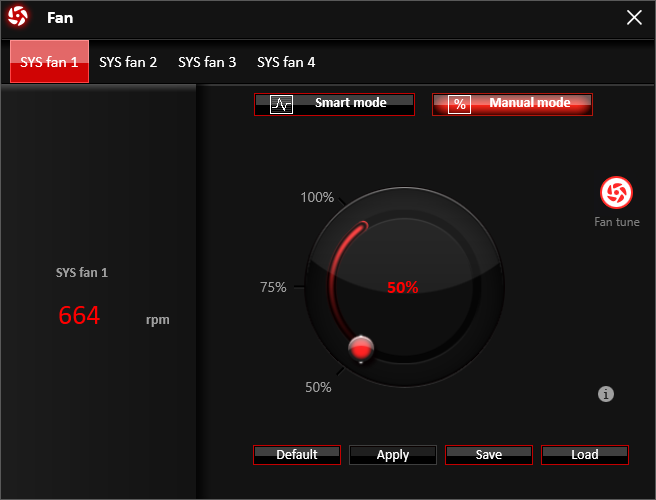Open the SYS fan 3 tab
Viewport: 656px width, 500px height.
click(x=207, y=62)
